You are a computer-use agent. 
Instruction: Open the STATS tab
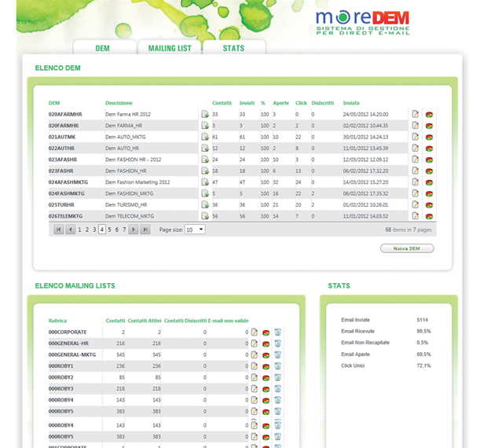click(x=234, y=48)
